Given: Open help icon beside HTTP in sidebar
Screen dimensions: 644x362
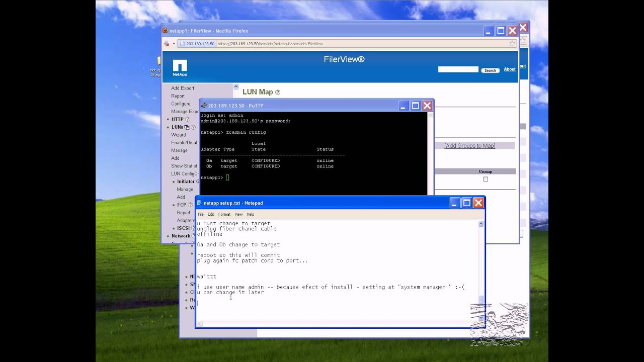Looking at the screenshot, I should point(188,119).
